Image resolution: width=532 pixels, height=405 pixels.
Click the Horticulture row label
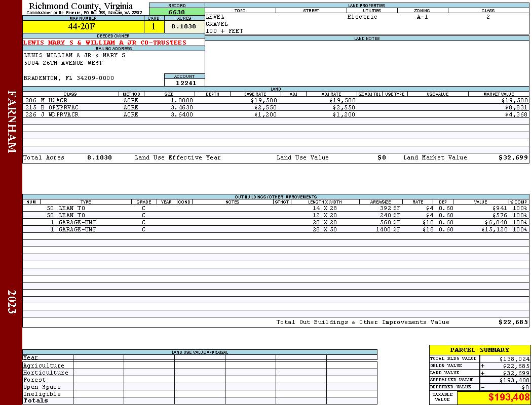click(x=46, y=373)
